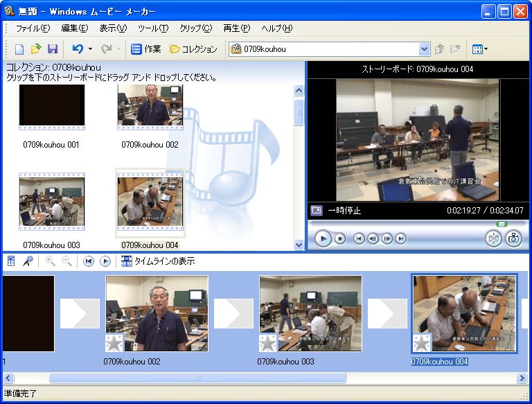
Task: Expand the Views button dropdown arrow
Action: coord(486,49)
